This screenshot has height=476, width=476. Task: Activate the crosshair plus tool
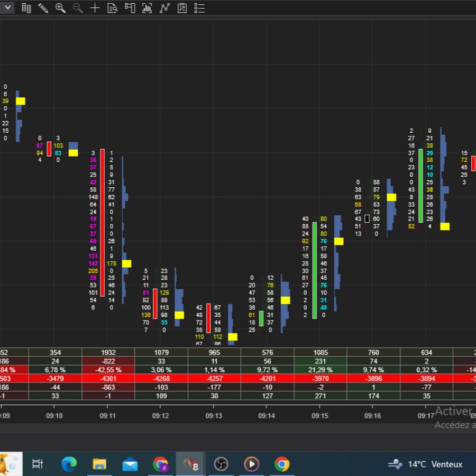(95, 8)
